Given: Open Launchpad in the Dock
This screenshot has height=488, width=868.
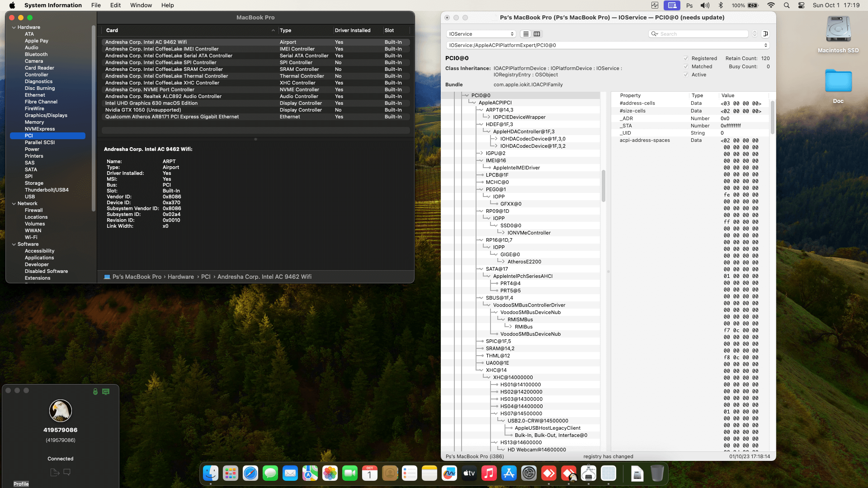Looking at the screenshot, I should tap(231, 473).
